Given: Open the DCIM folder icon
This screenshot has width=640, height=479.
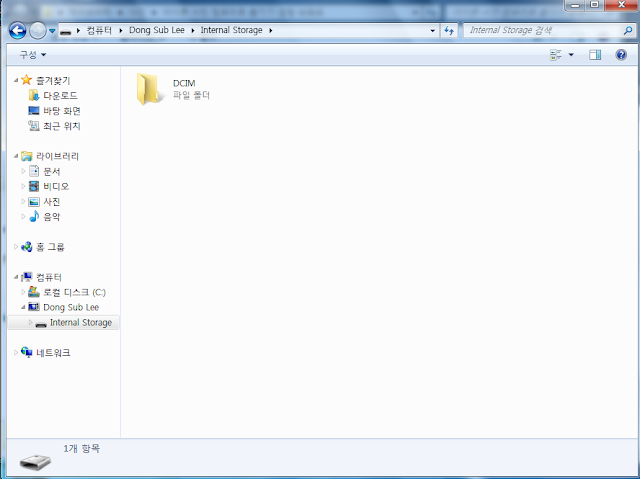Looking at the screenshot, I should click(x=150, y=89).
